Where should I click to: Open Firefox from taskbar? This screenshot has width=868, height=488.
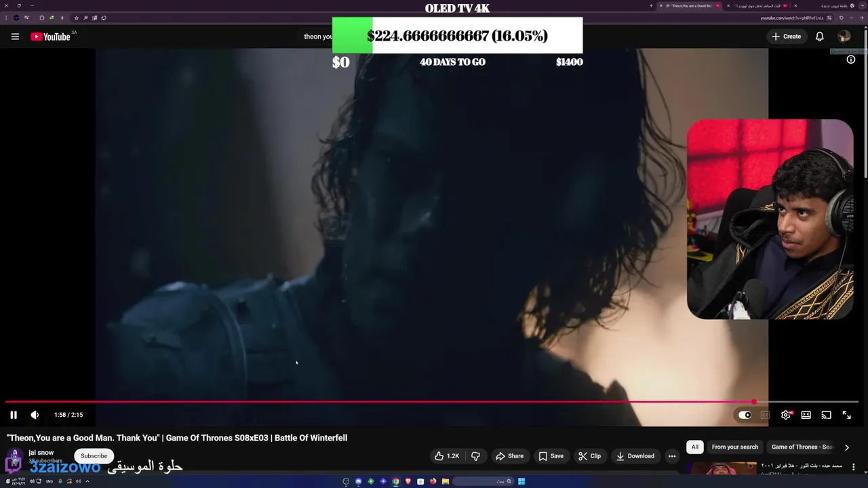coord(433,481)
